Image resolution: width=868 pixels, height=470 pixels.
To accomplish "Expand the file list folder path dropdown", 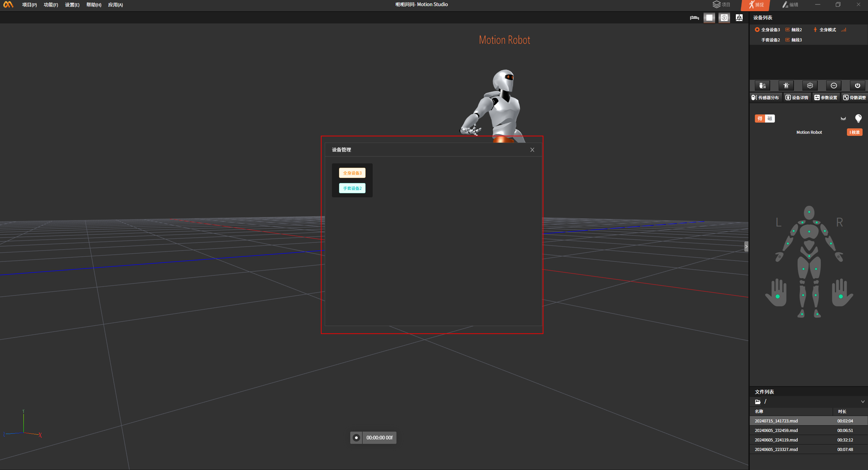I will [863, 402].
